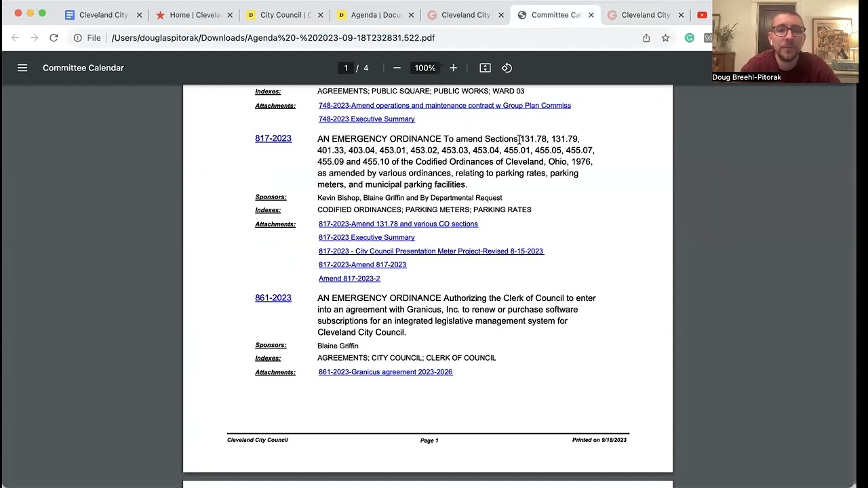The width and height of the screenshot is (868, 488).
Task: Click Cleveland City Council footer text
Action: click(x=258, y=440)
